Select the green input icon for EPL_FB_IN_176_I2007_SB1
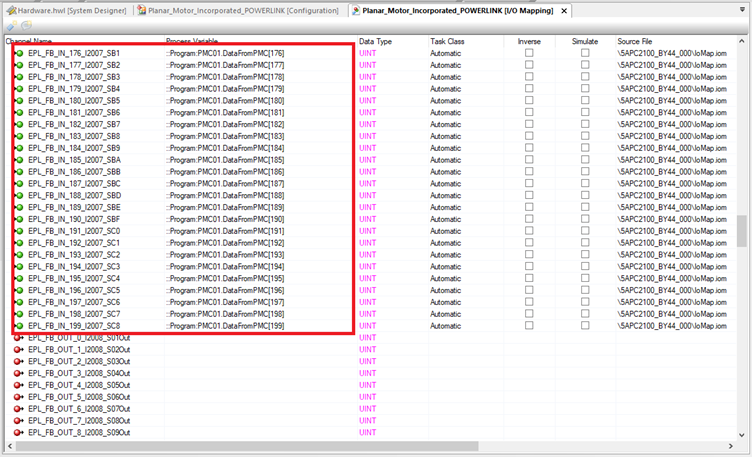This screenshot has height=457, width=752. click(x=19, y=53)
